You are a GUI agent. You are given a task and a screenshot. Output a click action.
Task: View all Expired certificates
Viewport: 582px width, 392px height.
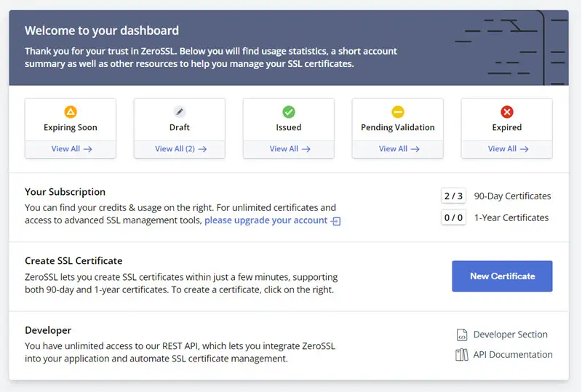tap(508, 149)
